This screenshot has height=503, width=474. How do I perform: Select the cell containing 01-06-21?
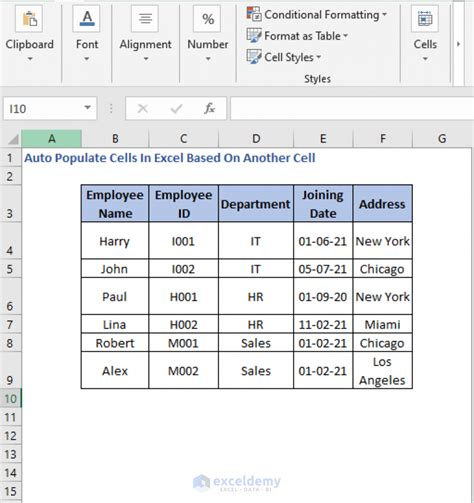(x=323, y=240)
